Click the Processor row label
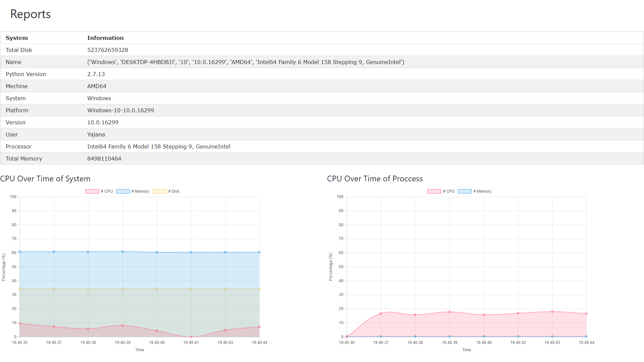Image resolution: width=644 pixels, height=362 pixels. tap(18, 146)
